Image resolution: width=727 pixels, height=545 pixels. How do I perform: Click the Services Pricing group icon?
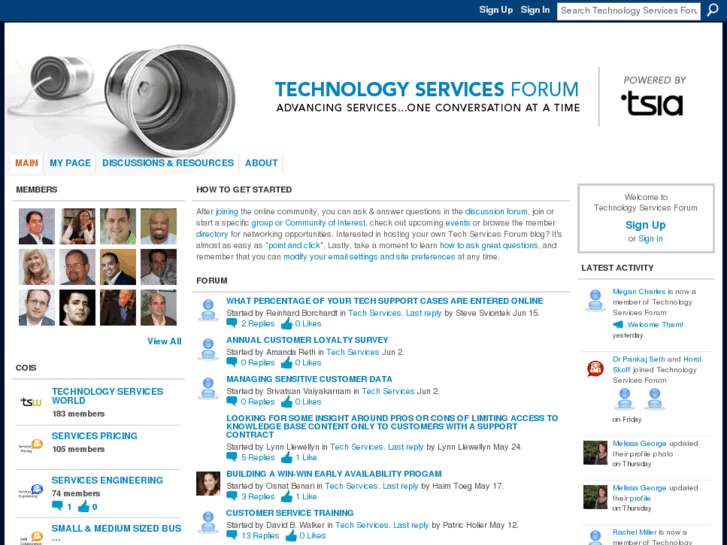(31, 446)
